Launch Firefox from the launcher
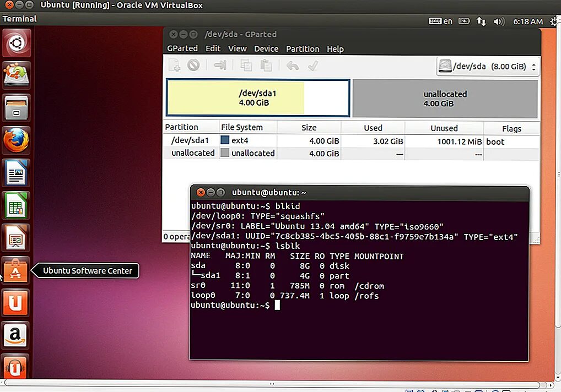561x392 pixels. tap(17, 140)
